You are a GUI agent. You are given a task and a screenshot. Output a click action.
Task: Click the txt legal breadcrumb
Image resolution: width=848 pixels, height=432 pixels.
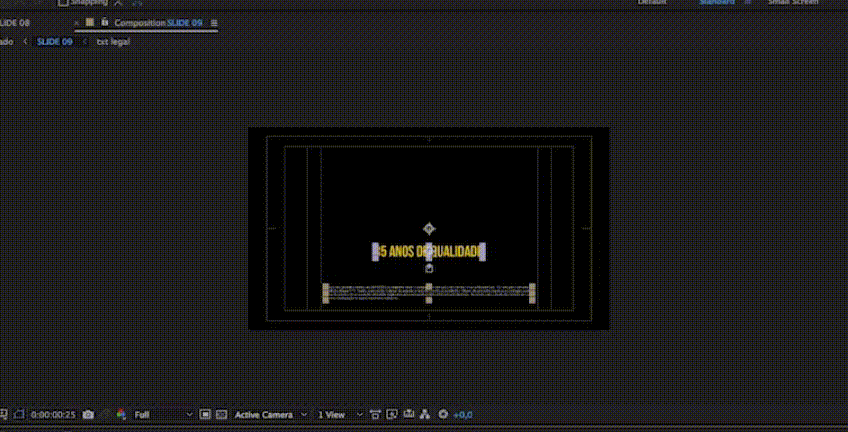pyautogui.click(x=113, y=42)
